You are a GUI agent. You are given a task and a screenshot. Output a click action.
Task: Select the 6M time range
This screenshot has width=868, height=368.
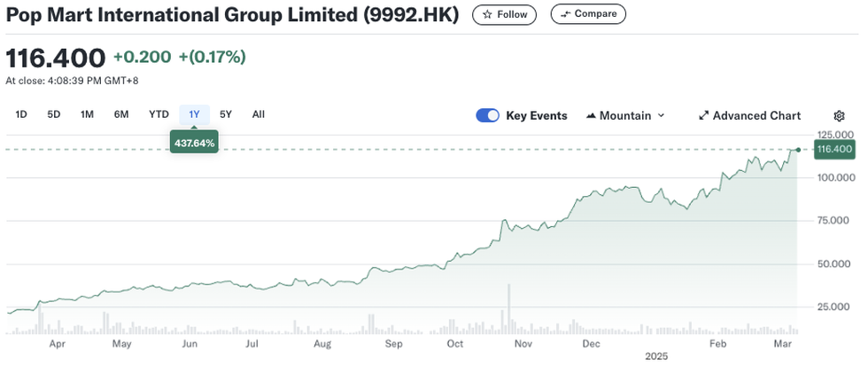pyautogui.click(x=121, y=114)
